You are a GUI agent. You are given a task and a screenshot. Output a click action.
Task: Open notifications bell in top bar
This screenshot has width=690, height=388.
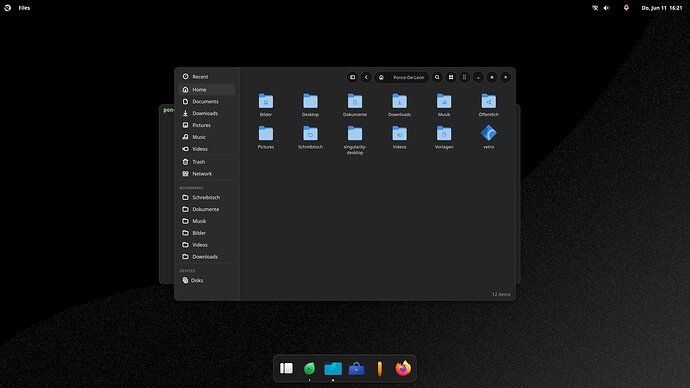tap(626, 7)
